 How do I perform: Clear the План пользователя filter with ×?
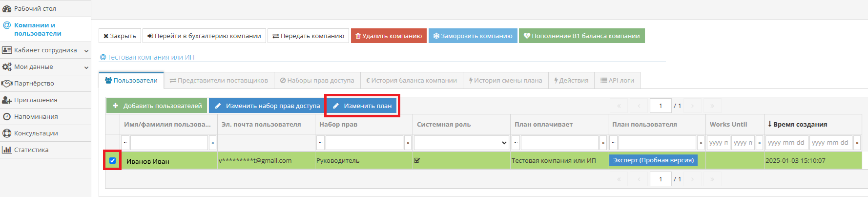(701, 143)
